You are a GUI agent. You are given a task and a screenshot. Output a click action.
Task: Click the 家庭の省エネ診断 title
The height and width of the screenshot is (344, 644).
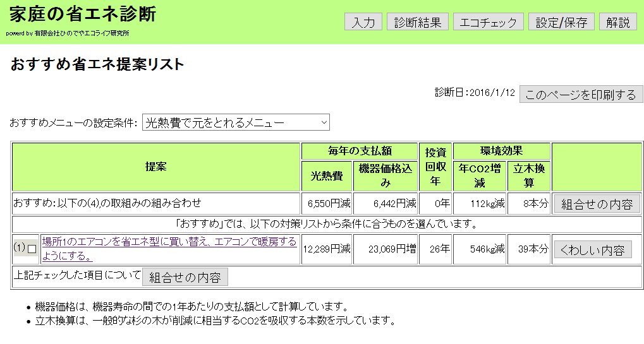pyautogui.click(x=83, y=15)
